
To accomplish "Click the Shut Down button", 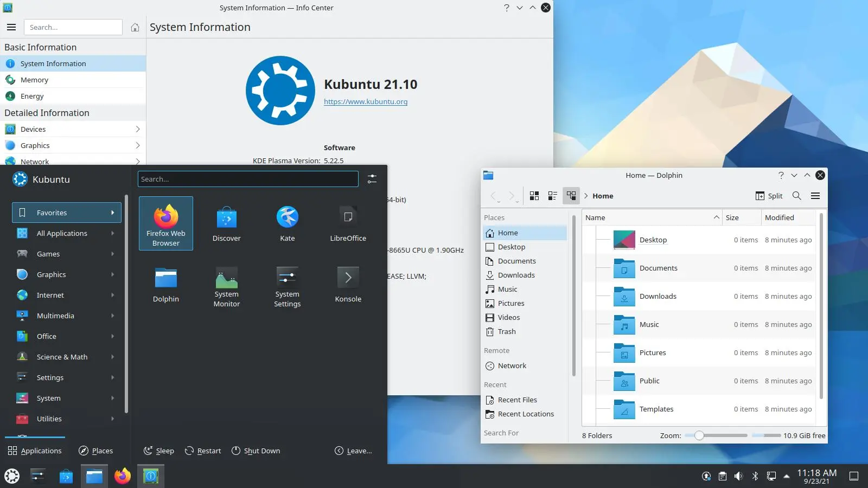I will [x=256, y=451].
